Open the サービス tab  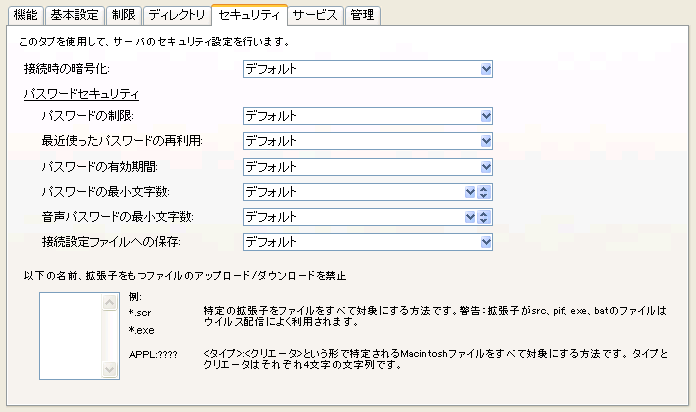pyautogui.click(x=315, y=15)
